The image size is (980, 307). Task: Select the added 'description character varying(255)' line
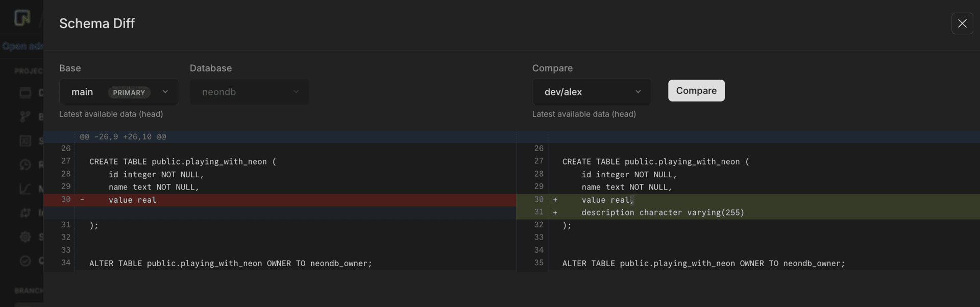[x=663, y=212]
